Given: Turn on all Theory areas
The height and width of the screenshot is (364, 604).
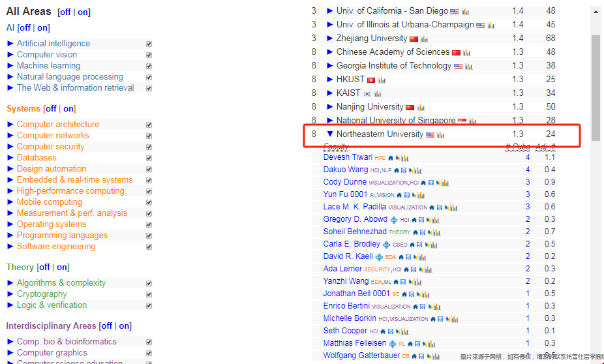Looking at the screenshot, I should (62, 267).
